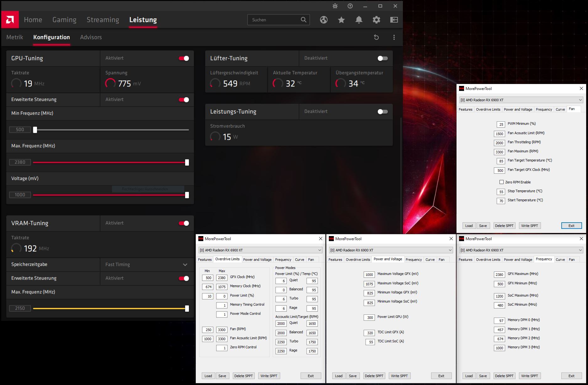Open settings gear icon
The height and width of the screenshot is (385, 588).
click(377, 20)
